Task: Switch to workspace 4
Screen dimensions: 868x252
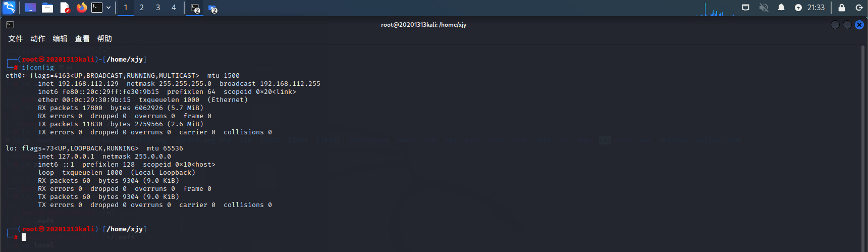Action: click(174, 8)
